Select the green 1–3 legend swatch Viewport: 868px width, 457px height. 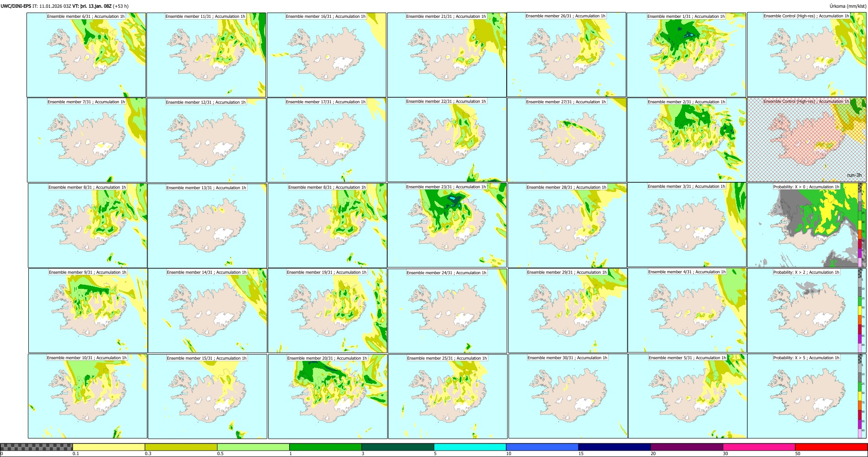[x=325, y=447]
